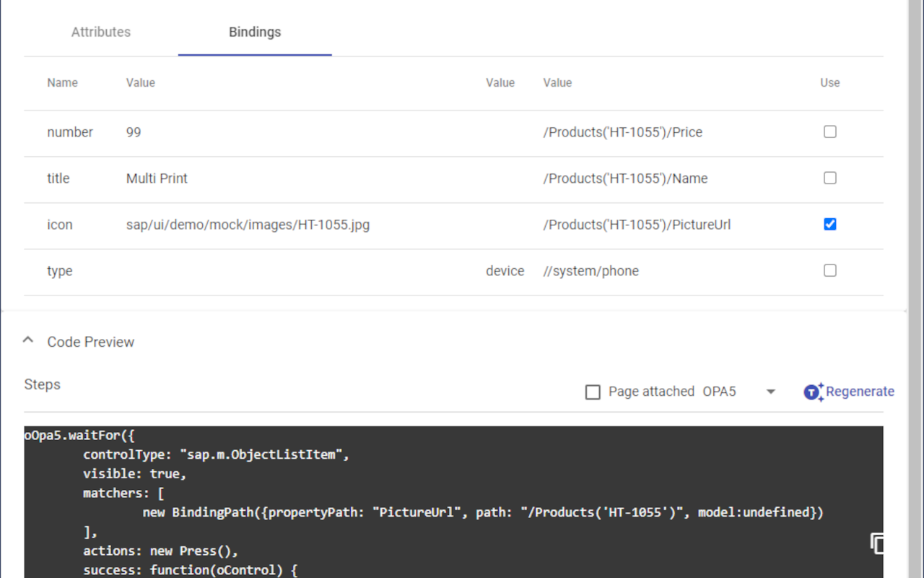This screenshot has height=578, width=924.
Task: Click the Regenerate link
Action: coord(860,391)
